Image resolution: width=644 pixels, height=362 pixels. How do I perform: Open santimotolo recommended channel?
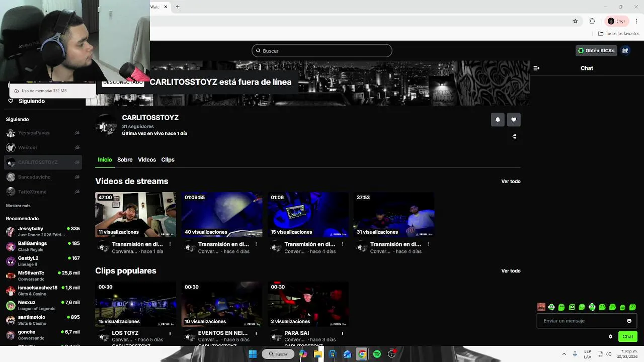tap(43, 320)
